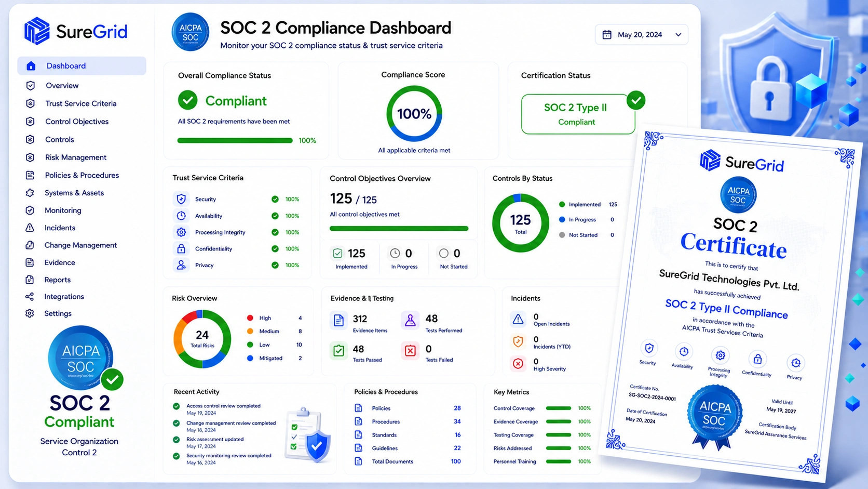This screenshot has height=489, width=868.
Task: Click the Confidentiality lock icon in criteria list
Action: click(181, 249)
